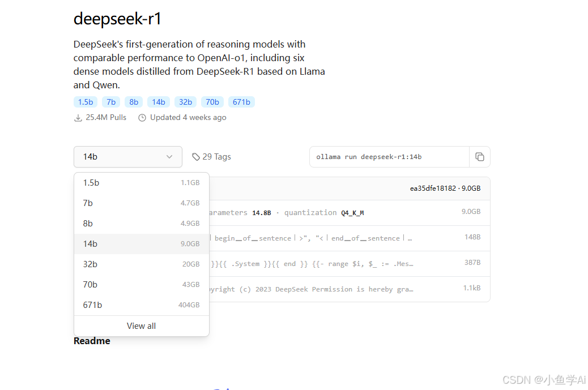
Task: Click the 32b parameter tag
Action: click(185, 102)
